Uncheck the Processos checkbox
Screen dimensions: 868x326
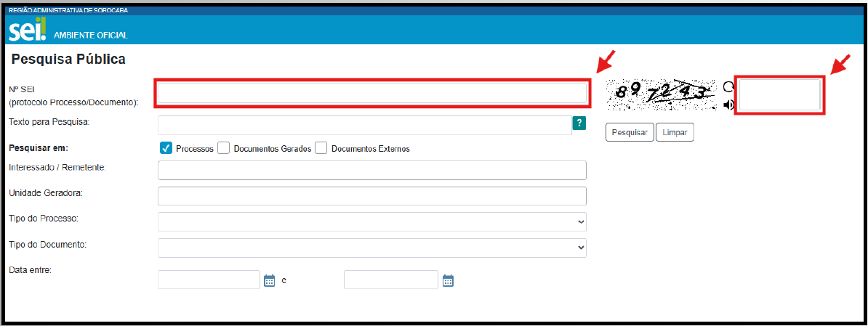click(166, 148)
